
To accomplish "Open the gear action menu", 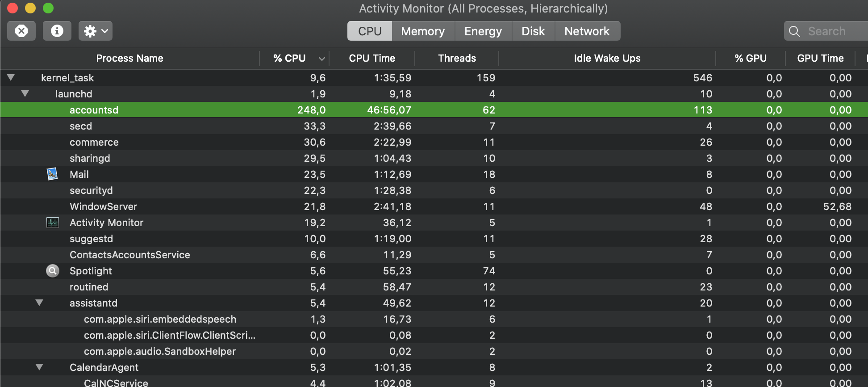I will 96,31.
